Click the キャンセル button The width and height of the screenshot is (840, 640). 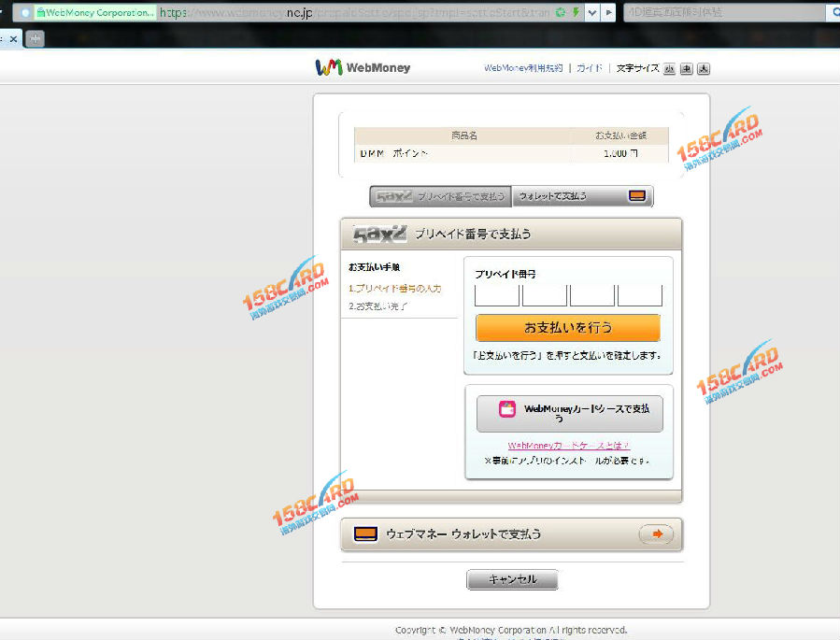tap(512, 579)
